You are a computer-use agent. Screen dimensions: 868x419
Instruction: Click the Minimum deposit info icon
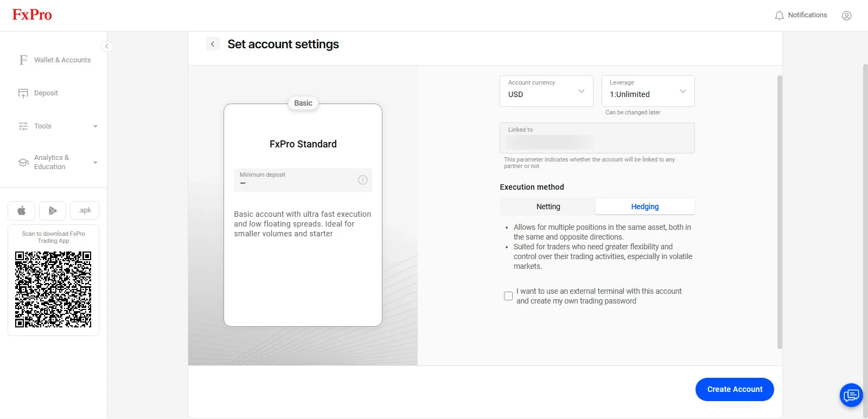[363, 180]
